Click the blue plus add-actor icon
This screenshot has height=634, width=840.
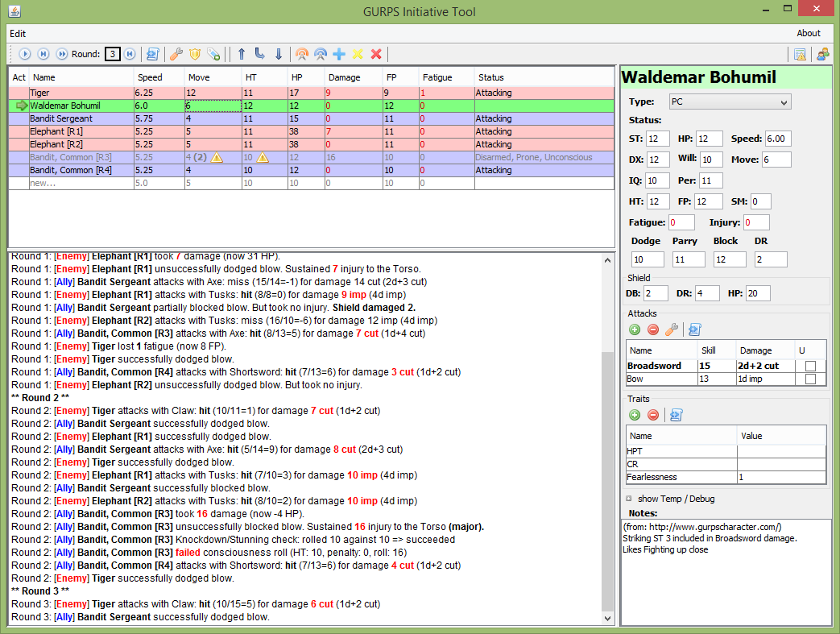point(339,54)
